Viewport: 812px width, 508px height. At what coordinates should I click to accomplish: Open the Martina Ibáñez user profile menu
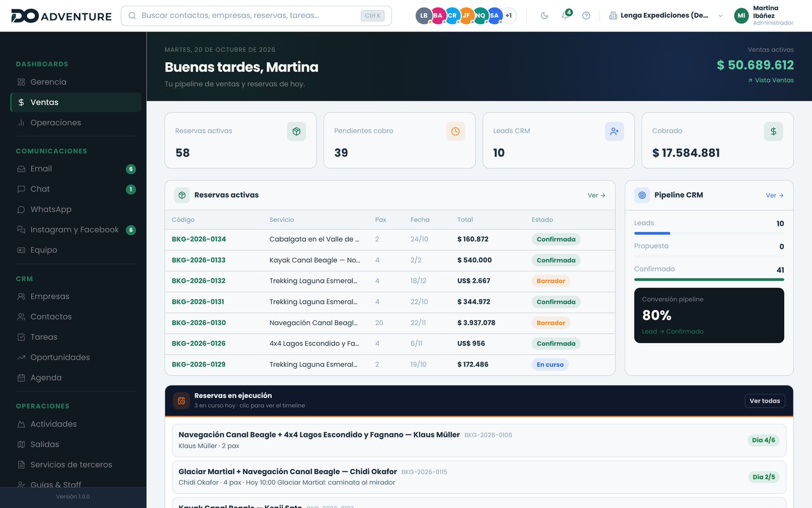click(x=764, y=16)
